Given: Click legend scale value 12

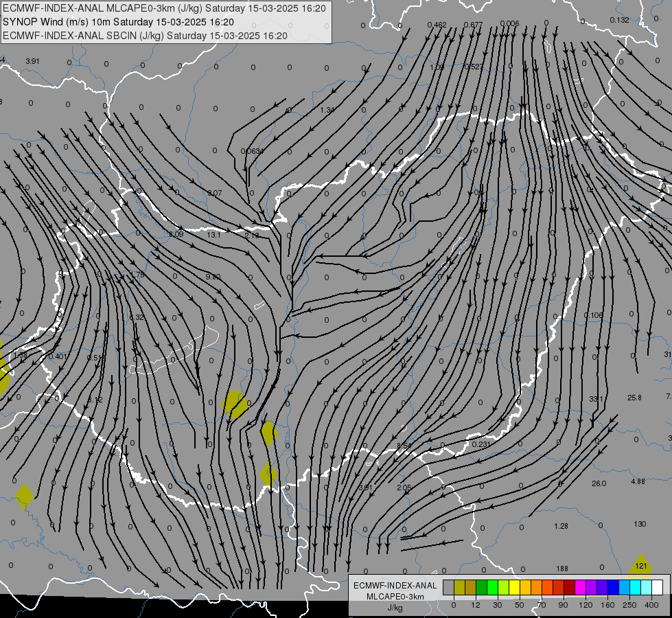Looking at the screenshot, I should coord(476,605).
